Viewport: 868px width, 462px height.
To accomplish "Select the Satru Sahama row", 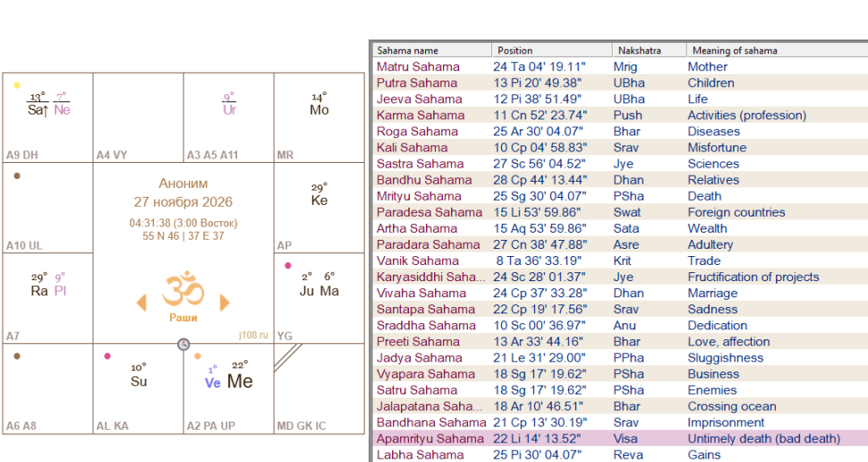I will point(620,390).
